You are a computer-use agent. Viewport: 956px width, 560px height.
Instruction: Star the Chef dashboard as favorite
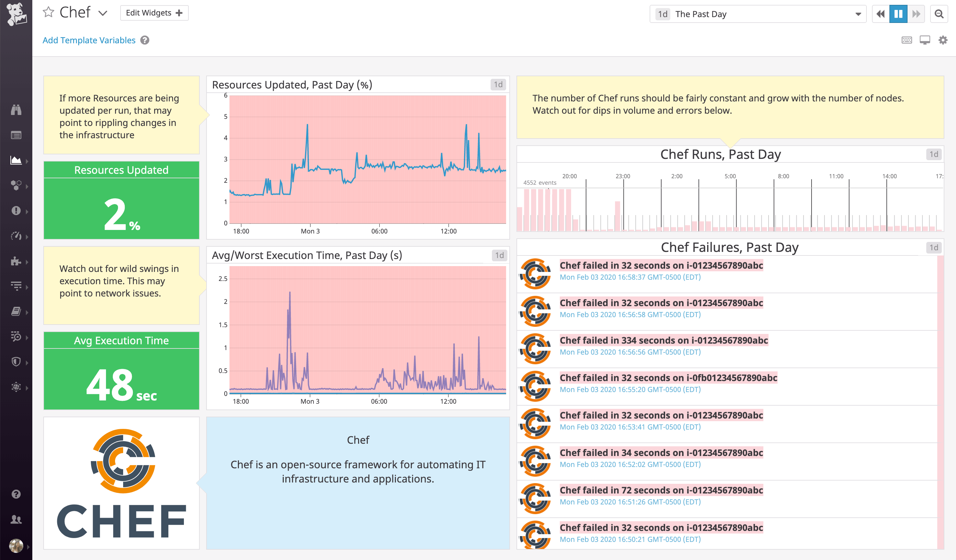point(48,13)
